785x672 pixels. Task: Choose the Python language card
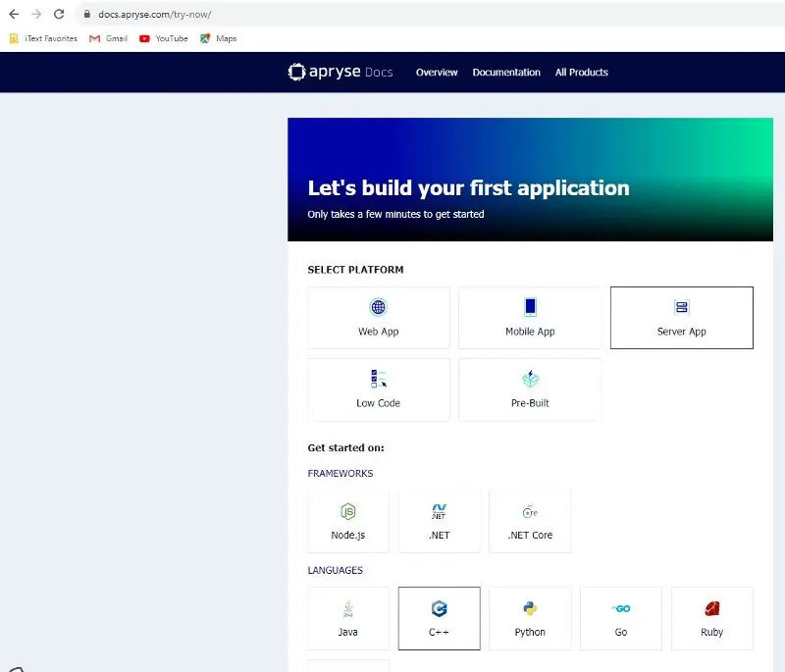pyautogui.click(x=530, y=618)
